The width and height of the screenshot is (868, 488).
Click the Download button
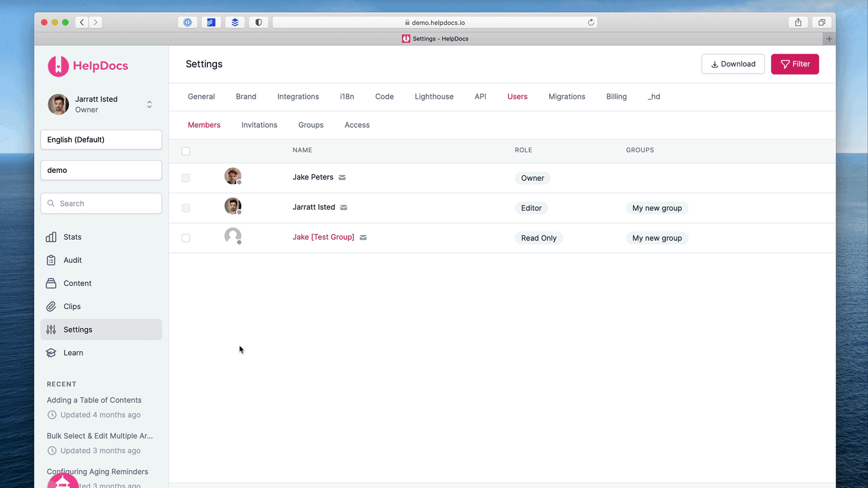tap(733, 64)
